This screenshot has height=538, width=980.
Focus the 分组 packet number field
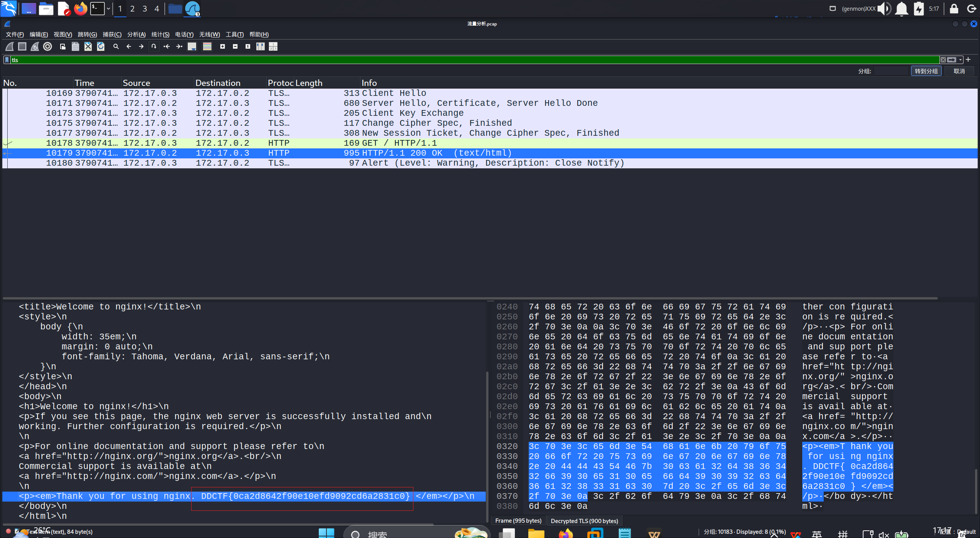click(892, 71)
